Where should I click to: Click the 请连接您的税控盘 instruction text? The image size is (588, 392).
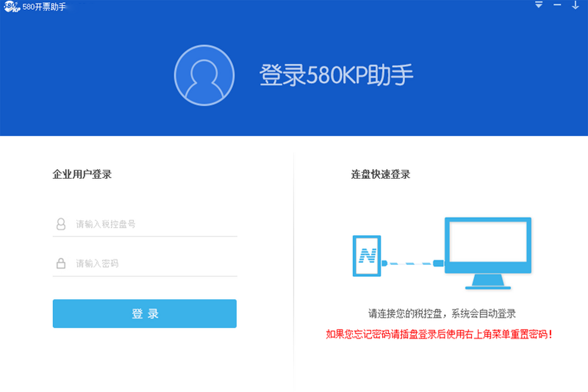[x=442, y=314]
